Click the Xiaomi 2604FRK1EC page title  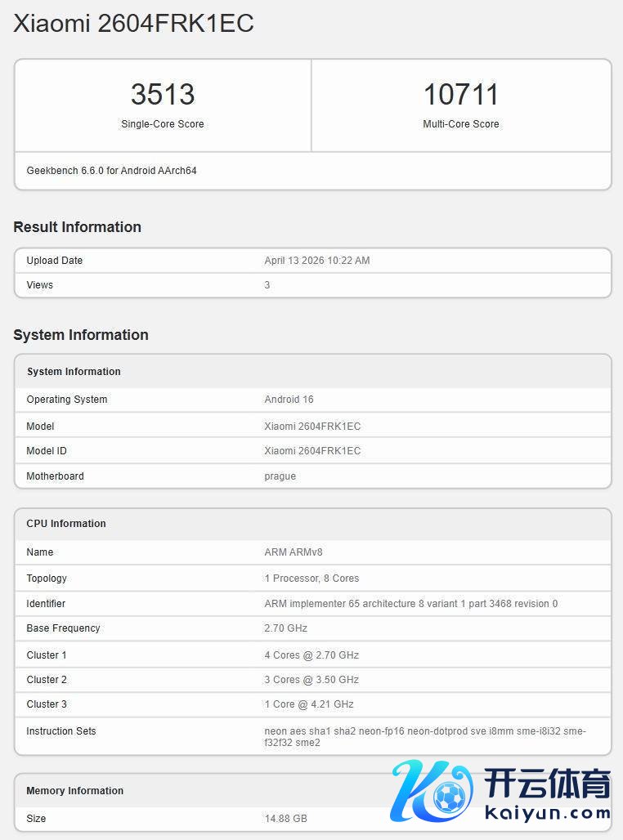coord(133,24)
